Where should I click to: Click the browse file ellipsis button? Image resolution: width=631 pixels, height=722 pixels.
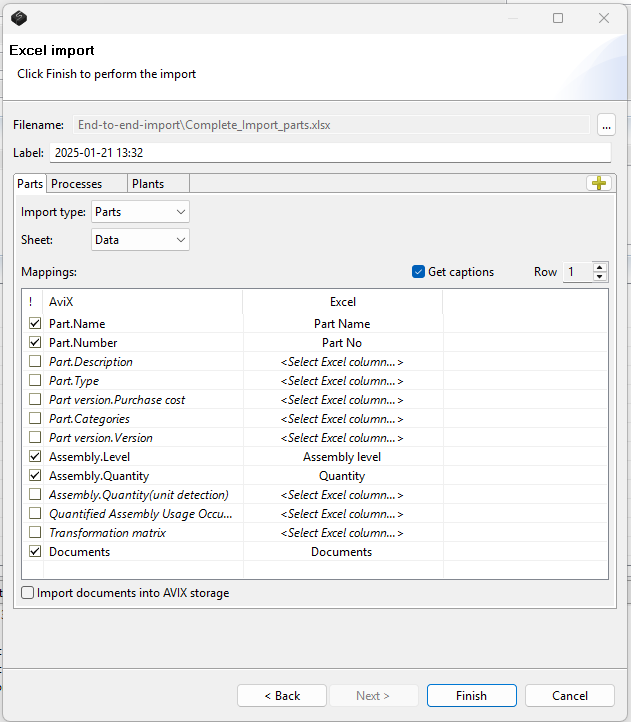[x=606, y=125]
